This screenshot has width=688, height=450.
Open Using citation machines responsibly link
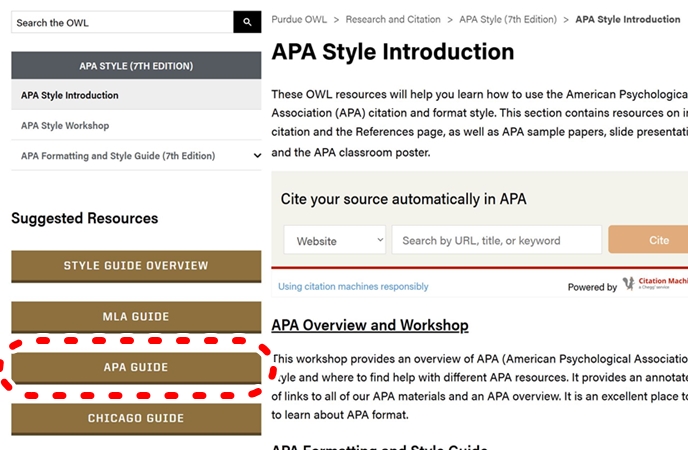coord(353,286)
